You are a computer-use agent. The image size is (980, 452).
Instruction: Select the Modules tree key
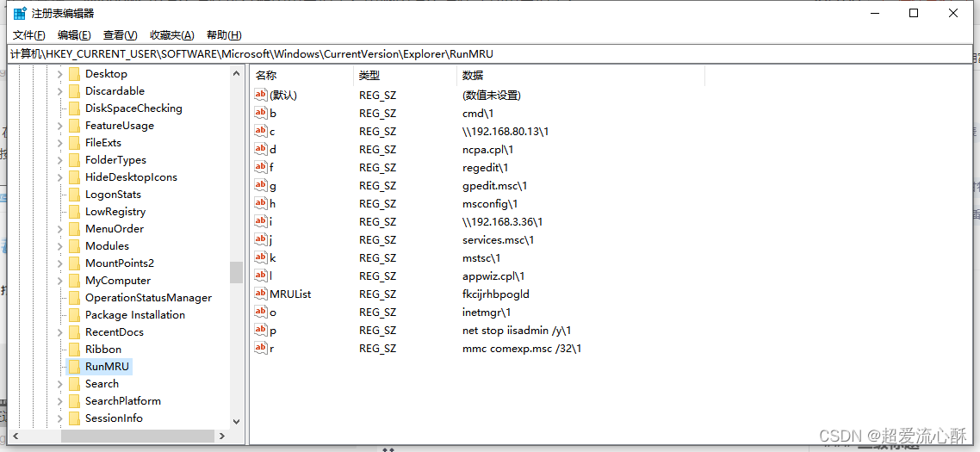(108, 245)
